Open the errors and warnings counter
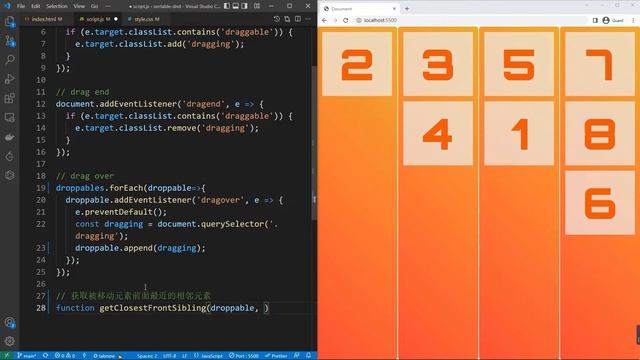 coord(64,356)
